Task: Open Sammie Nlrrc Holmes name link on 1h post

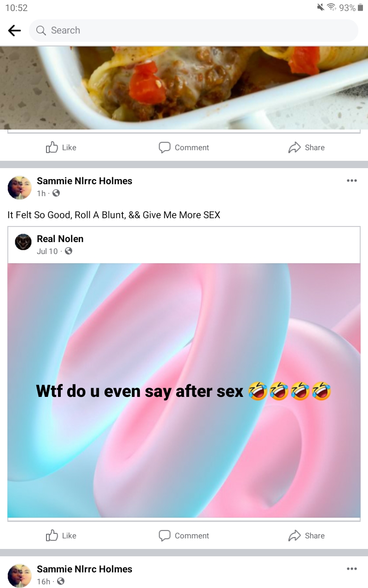Action: click(x=85, y=181)
